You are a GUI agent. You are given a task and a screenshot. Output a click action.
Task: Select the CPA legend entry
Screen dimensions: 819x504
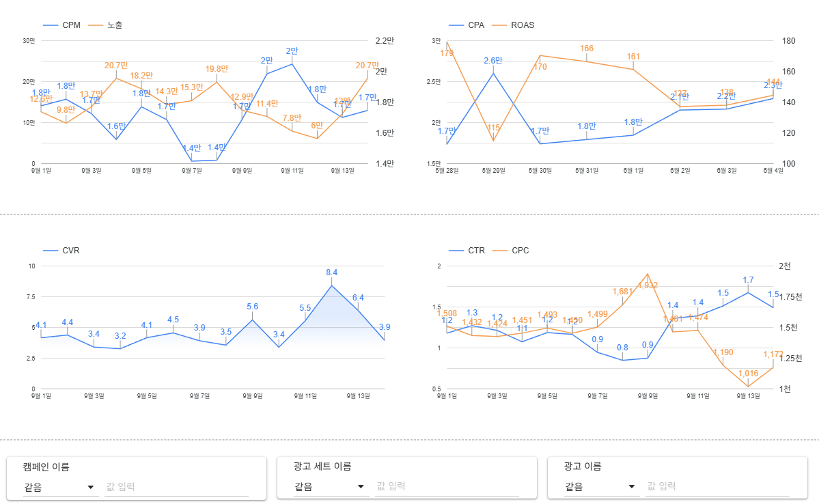tap(467, 25)
